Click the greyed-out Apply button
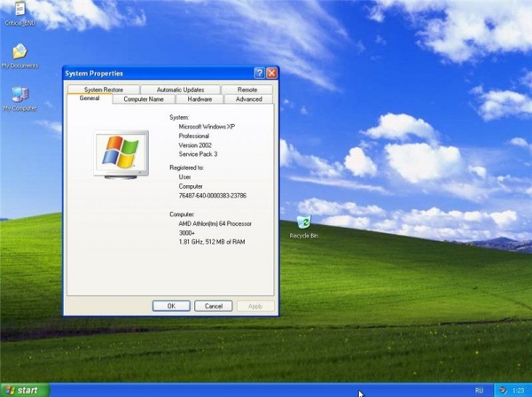532x397 pixels. 255,306
